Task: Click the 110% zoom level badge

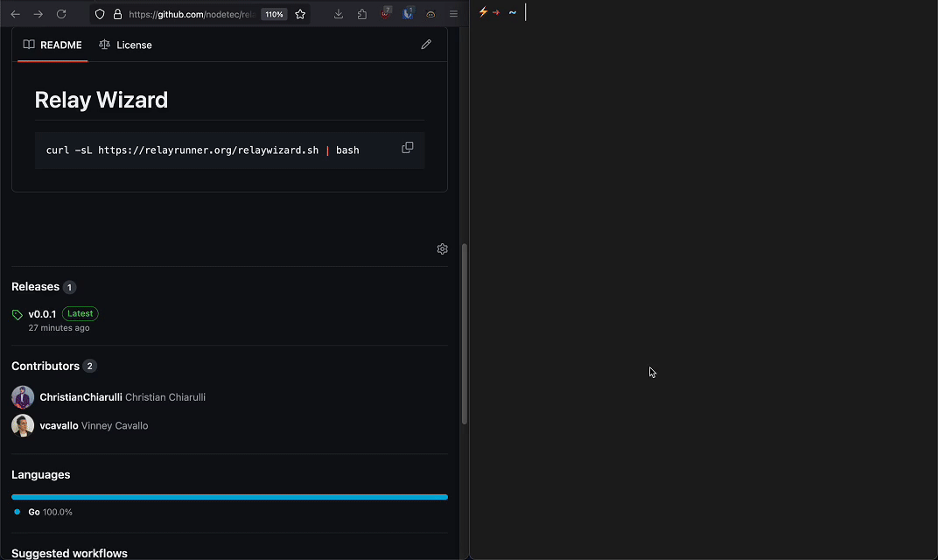Action: (274, 14)
